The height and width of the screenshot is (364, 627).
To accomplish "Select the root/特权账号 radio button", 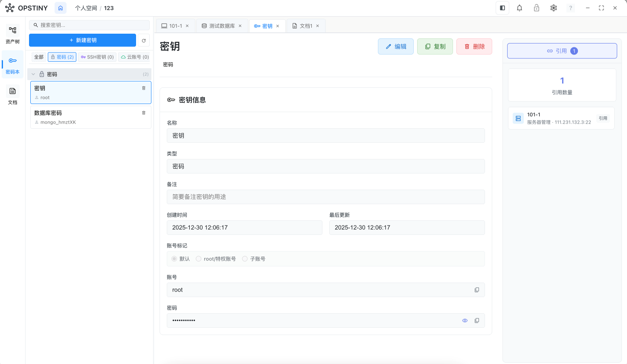I will (x=198, y=259).
